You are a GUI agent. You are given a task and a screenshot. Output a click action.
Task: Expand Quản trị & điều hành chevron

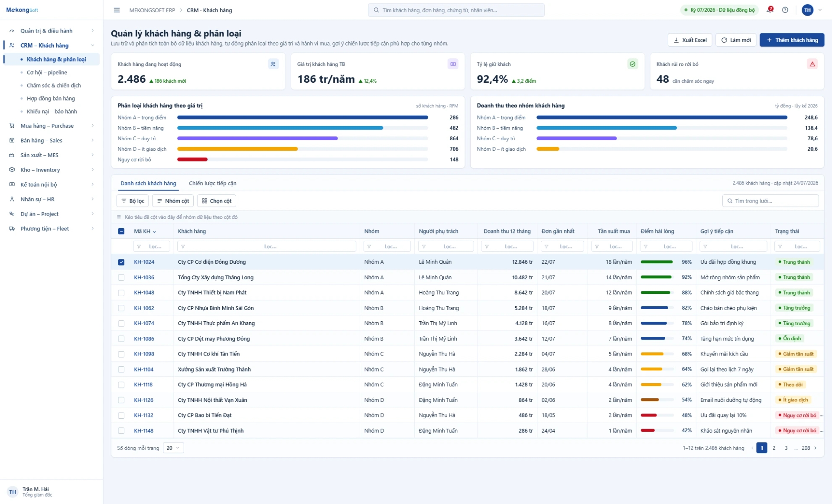(93, 31)
